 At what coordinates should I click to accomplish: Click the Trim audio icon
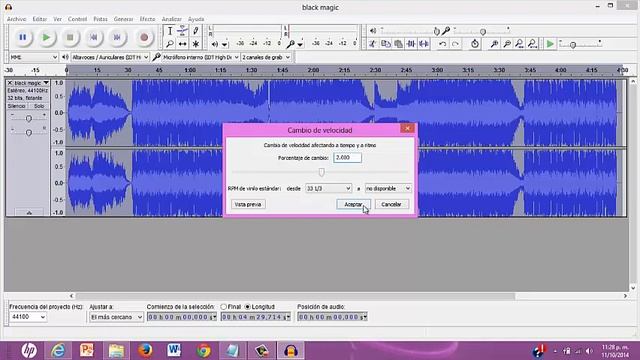411,44
